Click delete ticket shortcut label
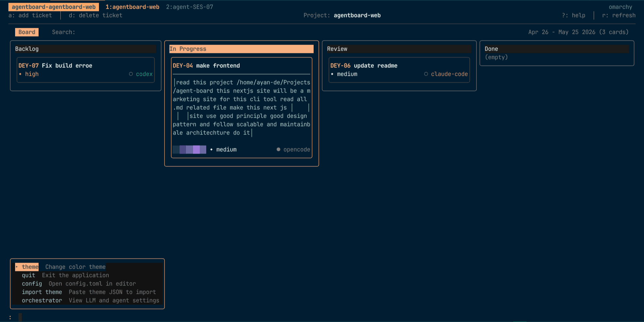The height and width of the screenshot is (322, 644). click(95, 15)
